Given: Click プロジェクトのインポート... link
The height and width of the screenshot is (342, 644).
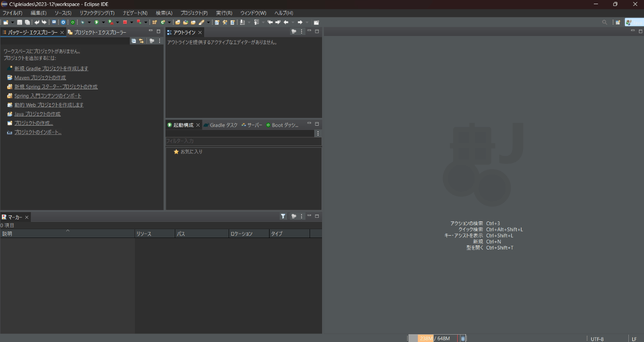Looking at the screenshot, I should tap(38, 132).
